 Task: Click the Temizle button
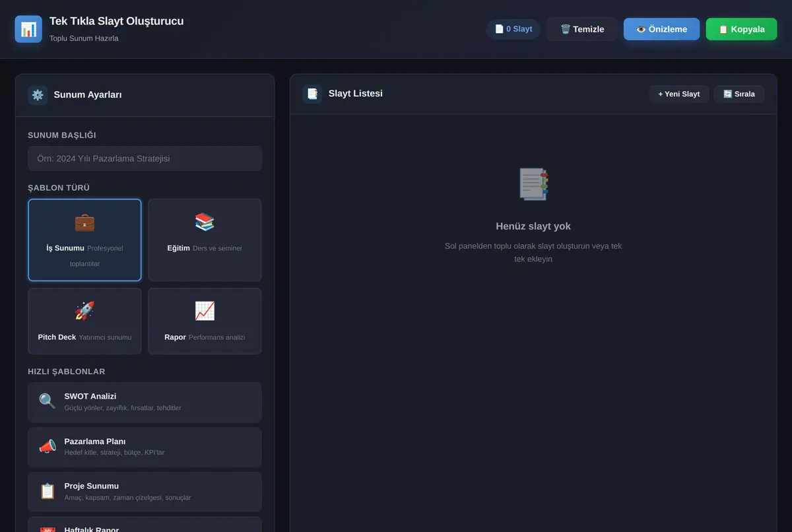582,29
